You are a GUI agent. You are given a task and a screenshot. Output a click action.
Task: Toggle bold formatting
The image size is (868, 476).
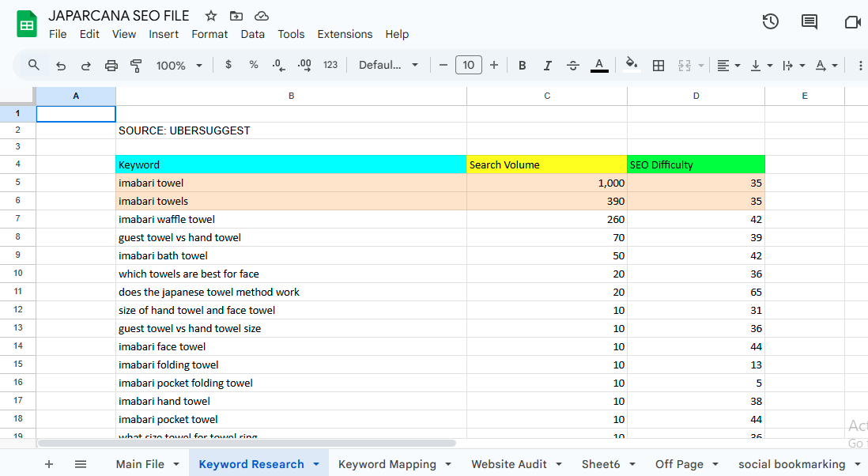coord(522,66)
